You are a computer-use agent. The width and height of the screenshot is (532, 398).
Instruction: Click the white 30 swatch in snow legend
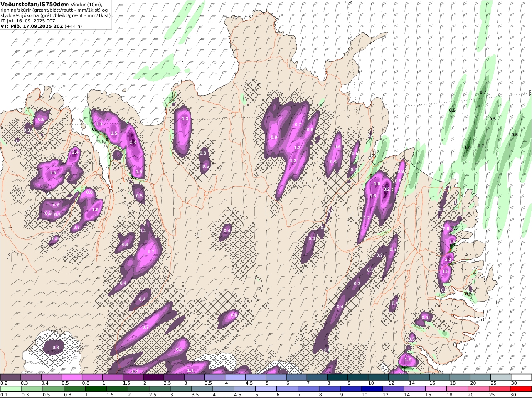coord(521,377)
